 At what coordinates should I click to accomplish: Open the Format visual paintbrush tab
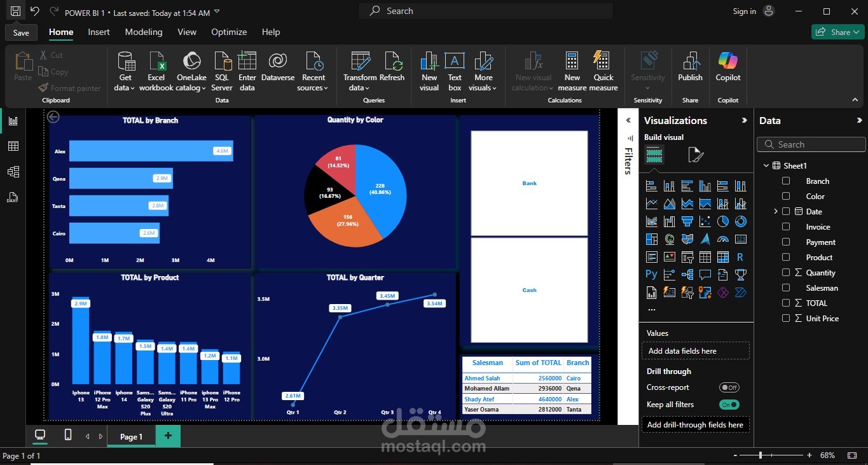696,155
